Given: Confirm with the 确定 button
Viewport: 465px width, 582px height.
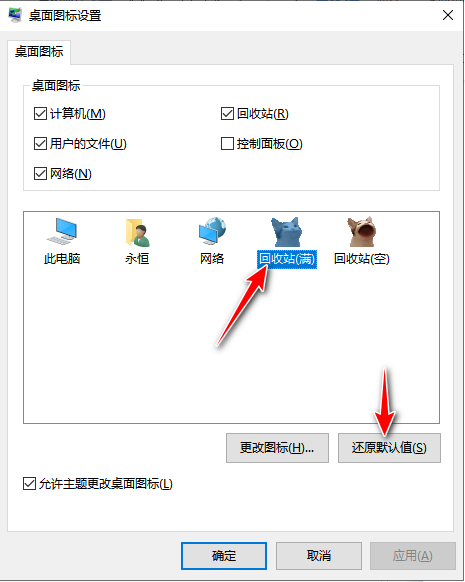Looking at the screenshot, I should (x=224, y=556).
